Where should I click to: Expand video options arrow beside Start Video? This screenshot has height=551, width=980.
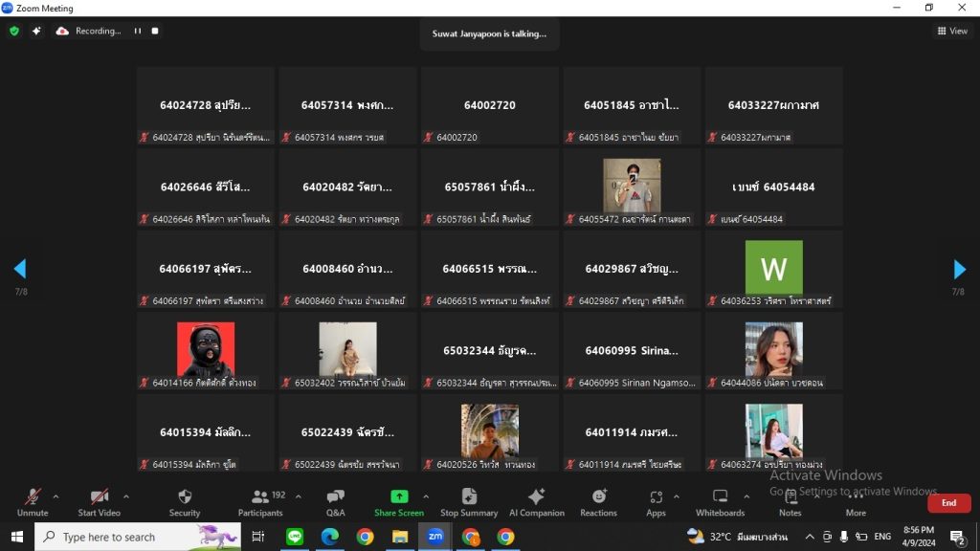point(126,496)
